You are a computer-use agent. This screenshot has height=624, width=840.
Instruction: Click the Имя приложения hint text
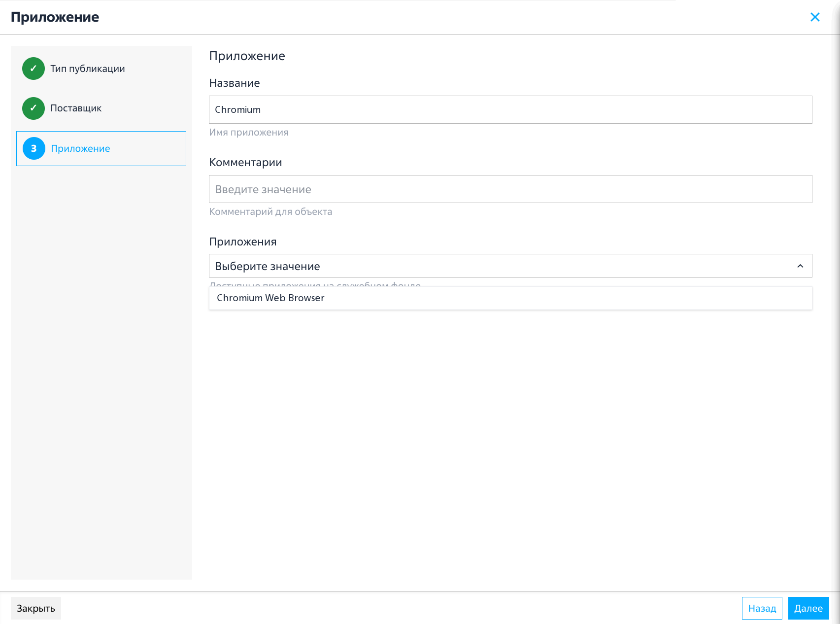[249, 132]
